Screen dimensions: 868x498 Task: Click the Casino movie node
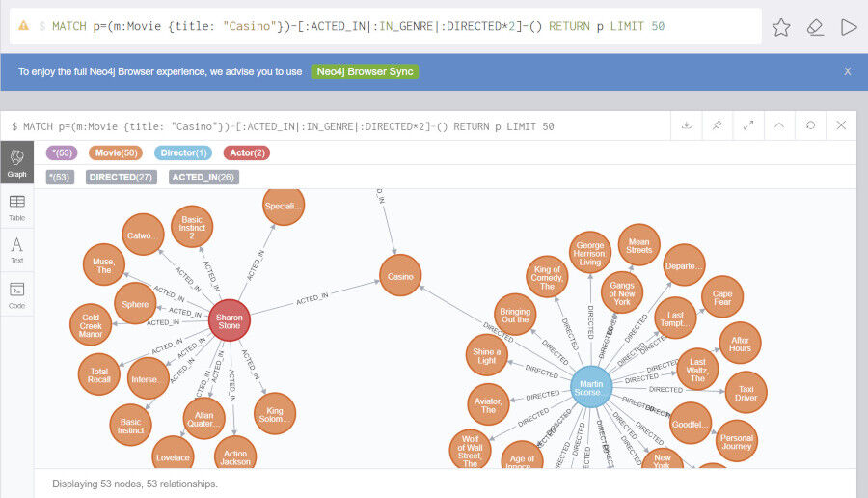[400, 276]
